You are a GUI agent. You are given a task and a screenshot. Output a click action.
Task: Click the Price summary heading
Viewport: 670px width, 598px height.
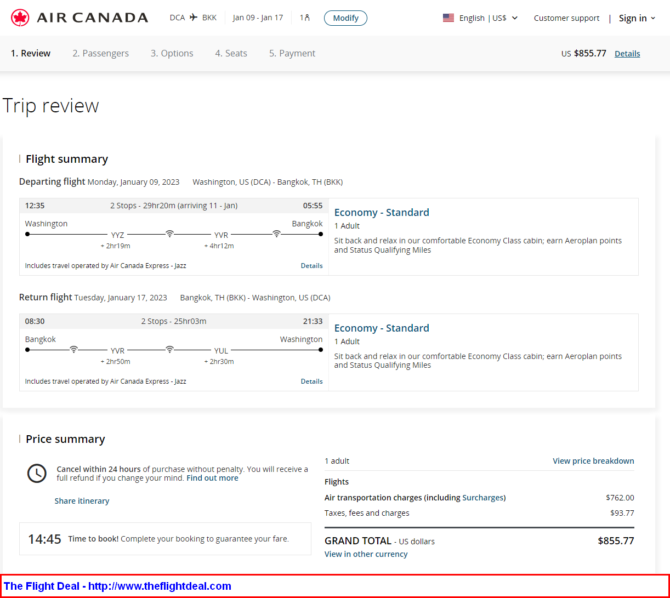(x=65, y=439)
